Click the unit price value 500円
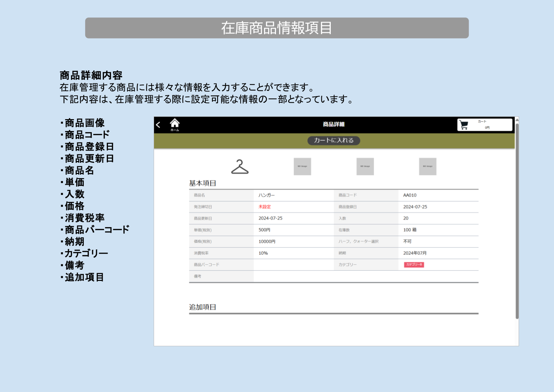 [x=264, y=230]
